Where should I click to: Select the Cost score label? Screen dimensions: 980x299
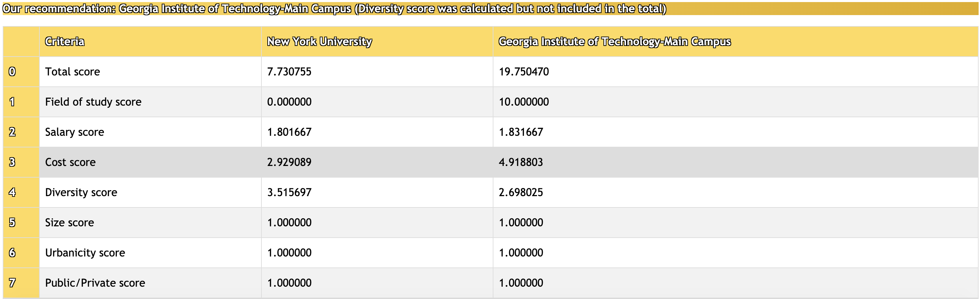(x=70, y=162)
